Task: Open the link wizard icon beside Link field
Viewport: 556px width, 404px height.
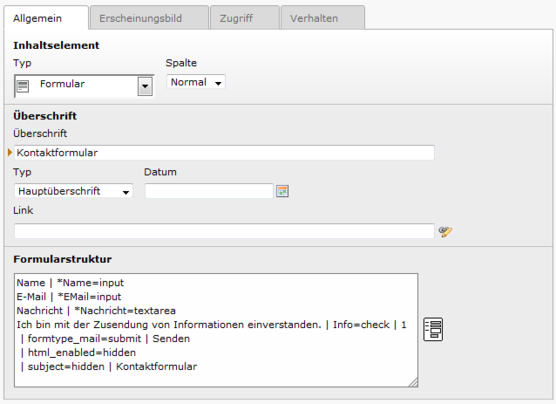Action: [445, 232]
